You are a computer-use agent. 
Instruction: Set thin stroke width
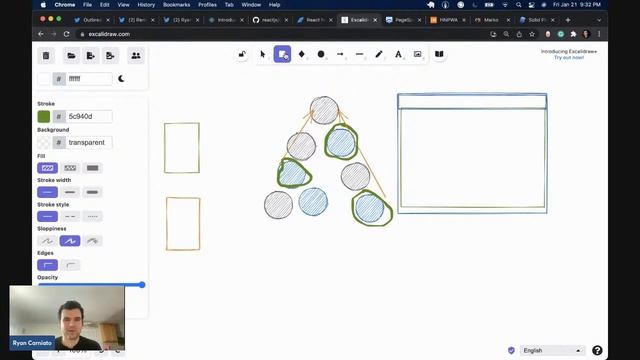(x=47, y=192)
